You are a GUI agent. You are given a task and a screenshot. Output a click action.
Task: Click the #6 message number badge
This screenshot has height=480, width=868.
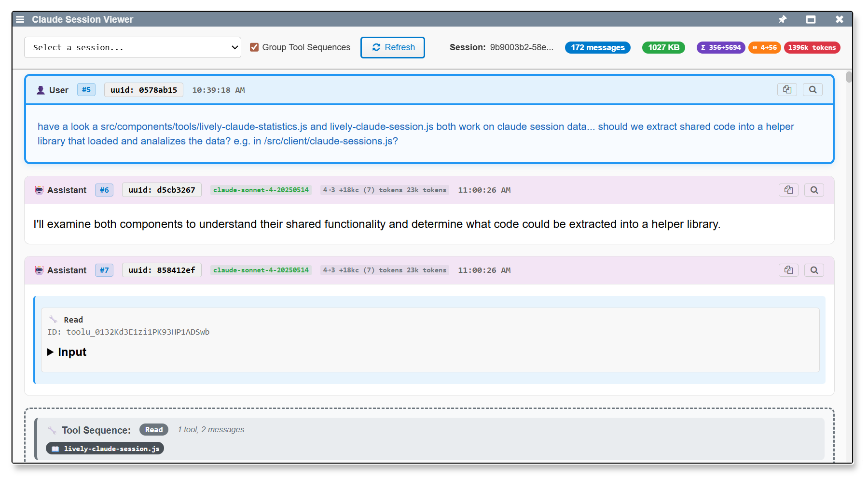[104, 190]
